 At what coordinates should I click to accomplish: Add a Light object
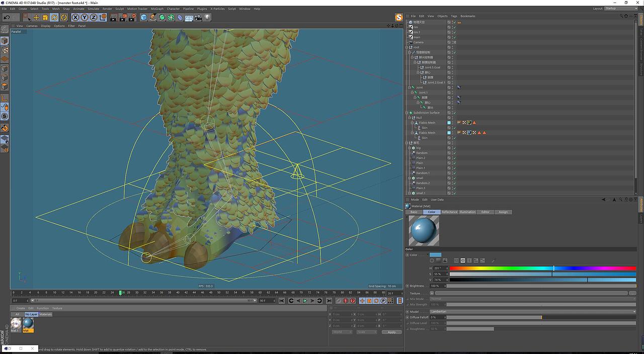[207, 18]
